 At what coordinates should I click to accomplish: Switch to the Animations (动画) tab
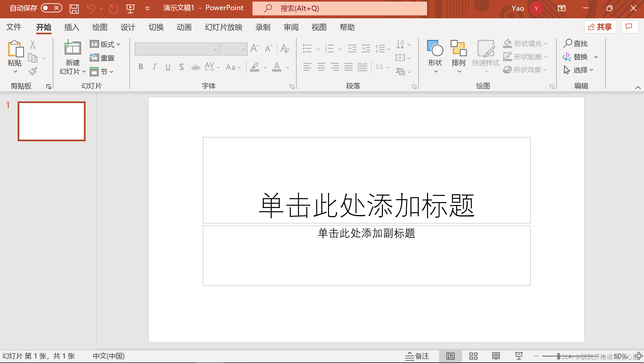[x=184, y=27]
